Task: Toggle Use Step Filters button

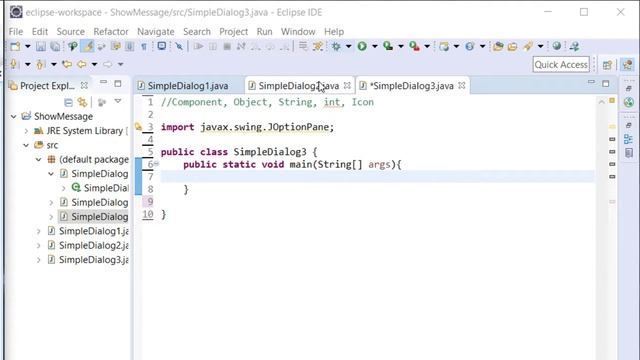Action: click(x=318, y=46)
